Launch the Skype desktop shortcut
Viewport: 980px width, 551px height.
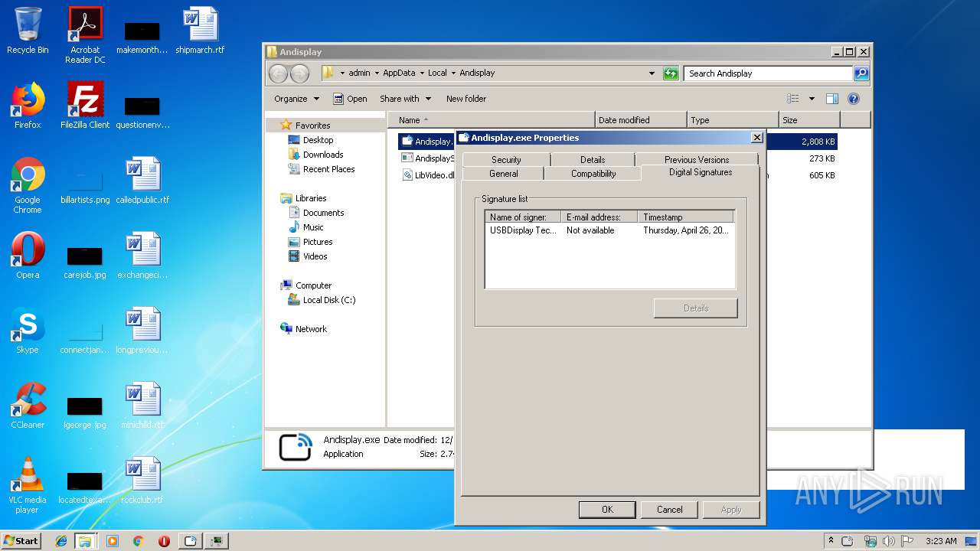[x=28, y=329]
